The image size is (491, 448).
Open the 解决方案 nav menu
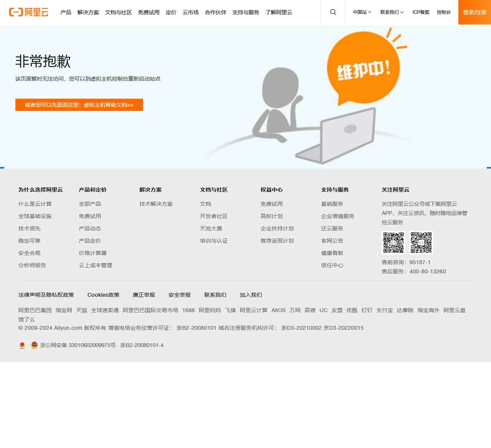click(88, 12)
